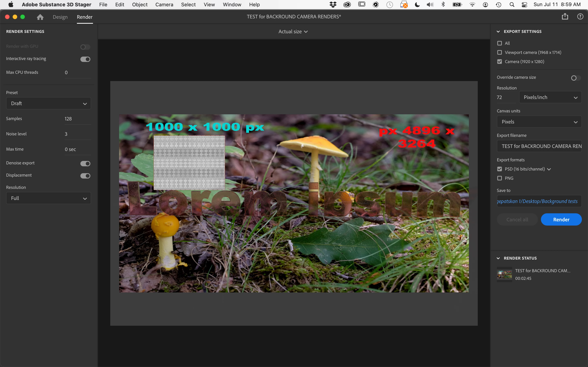The image size is (588, 367).
Task: Open the Camera menu
Action: coord(164,5)
